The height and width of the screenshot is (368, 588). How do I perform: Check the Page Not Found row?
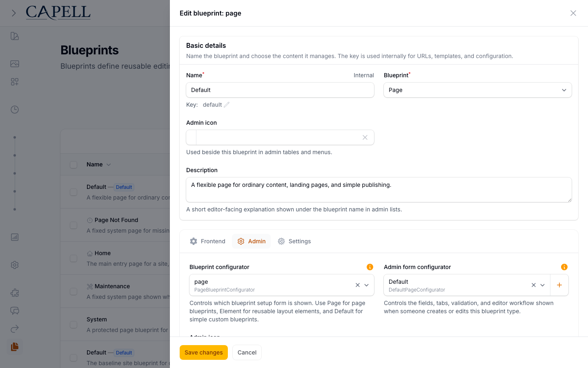pyautogui.click(x=73, y=225)
